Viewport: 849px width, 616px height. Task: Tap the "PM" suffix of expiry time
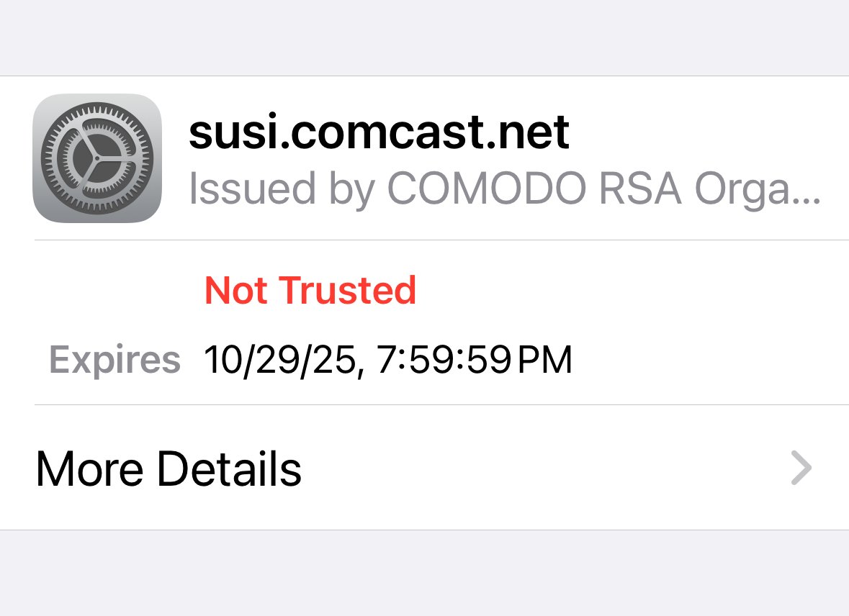[544, 360]
